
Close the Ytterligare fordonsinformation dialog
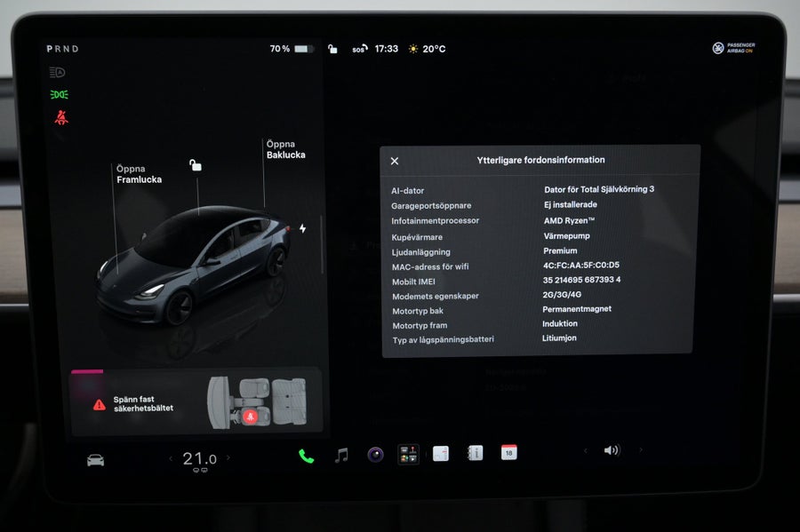tap(395, 161)
